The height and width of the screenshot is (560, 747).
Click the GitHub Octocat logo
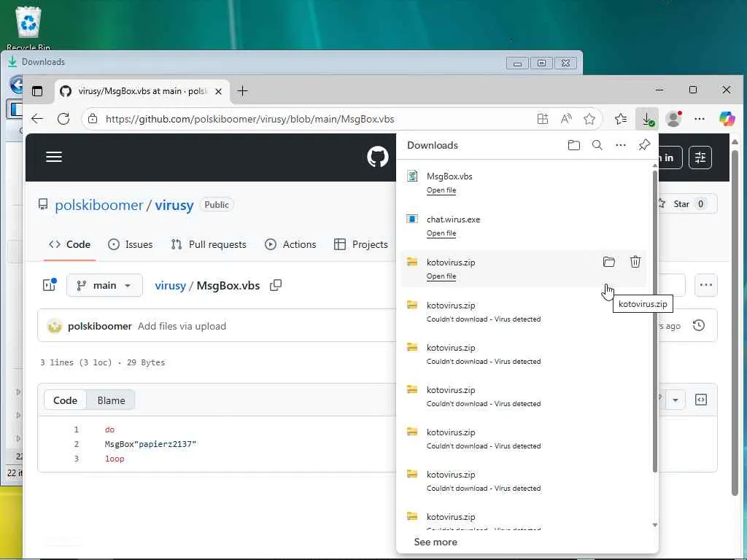378,157
